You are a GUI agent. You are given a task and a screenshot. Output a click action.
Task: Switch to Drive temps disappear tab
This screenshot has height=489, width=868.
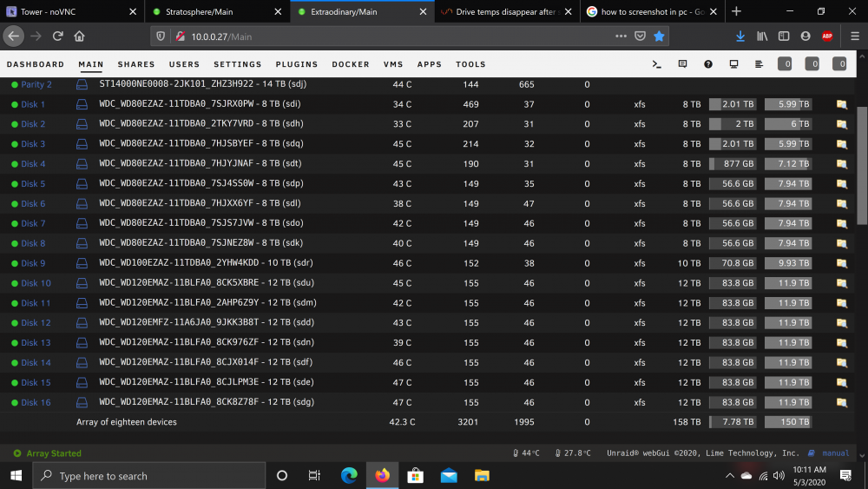point(507,11)
